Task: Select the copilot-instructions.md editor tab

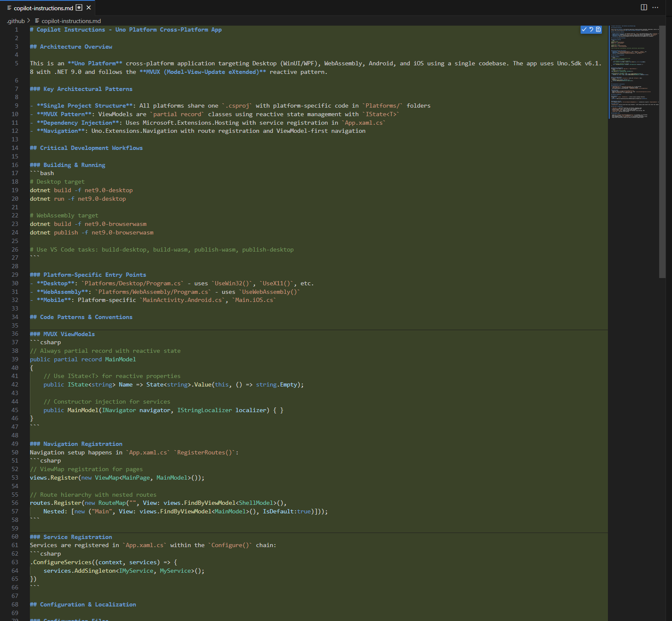Action: [47, 8]
